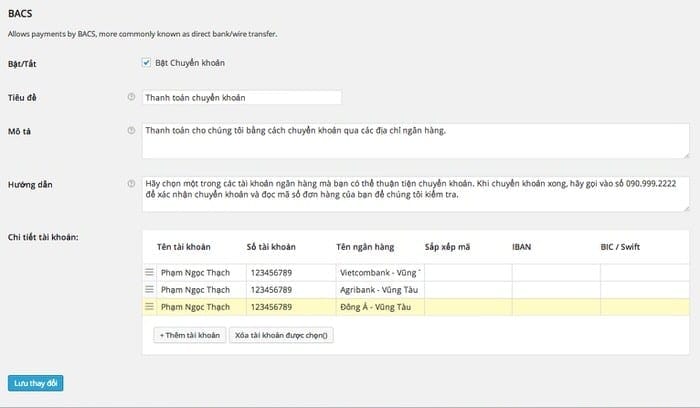Click inside the Mô tả description textarea

[x=416, y=141]
